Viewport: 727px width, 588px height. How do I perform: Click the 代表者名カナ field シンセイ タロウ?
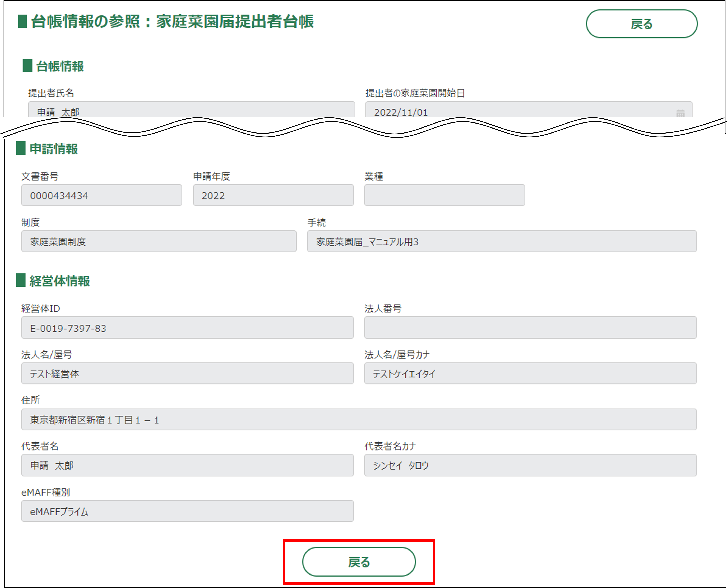point(530,465)
